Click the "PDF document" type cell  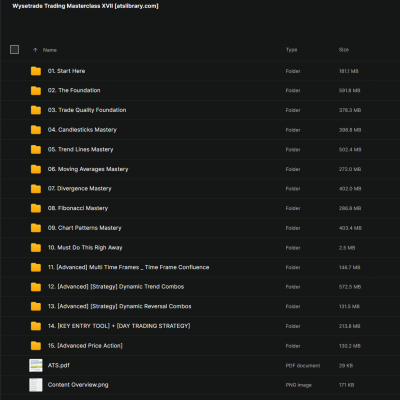pos(303,366)
